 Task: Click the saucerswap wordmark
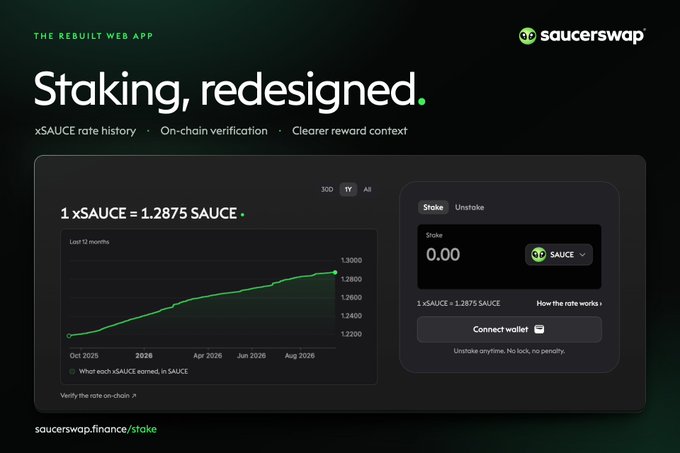pos(592,36)
